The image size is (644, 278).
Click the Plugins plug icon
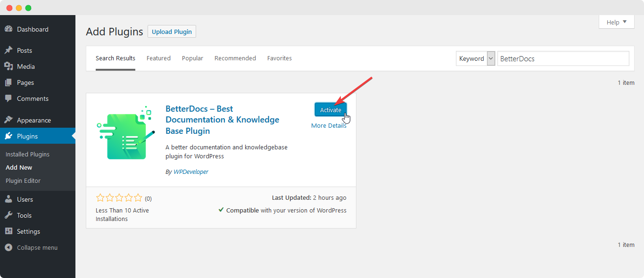[8, 136]
